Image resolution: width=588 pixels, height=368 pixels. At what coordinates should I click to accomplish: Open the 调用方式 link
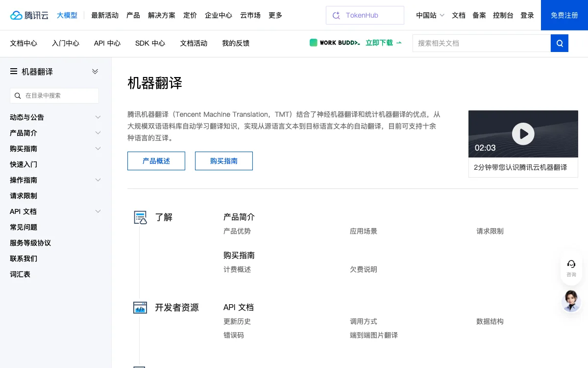pos(364,321)
